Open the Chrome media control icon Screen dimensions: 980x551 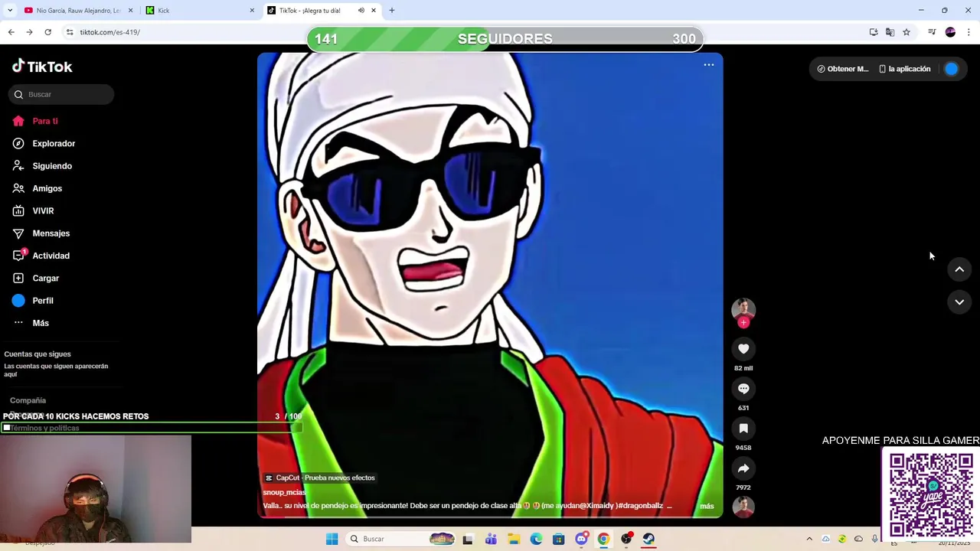932,32
